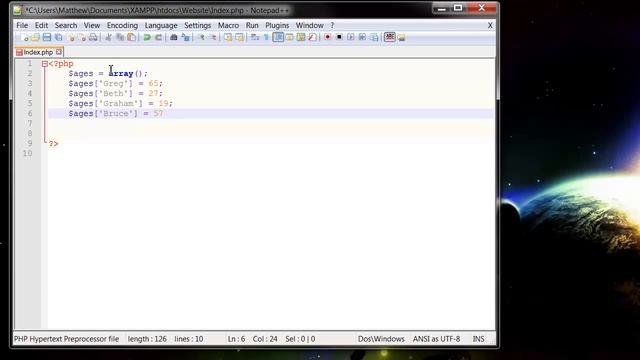Open the Macro menu
Viewport: 640px width, 360px height.
tap(228, 25)
